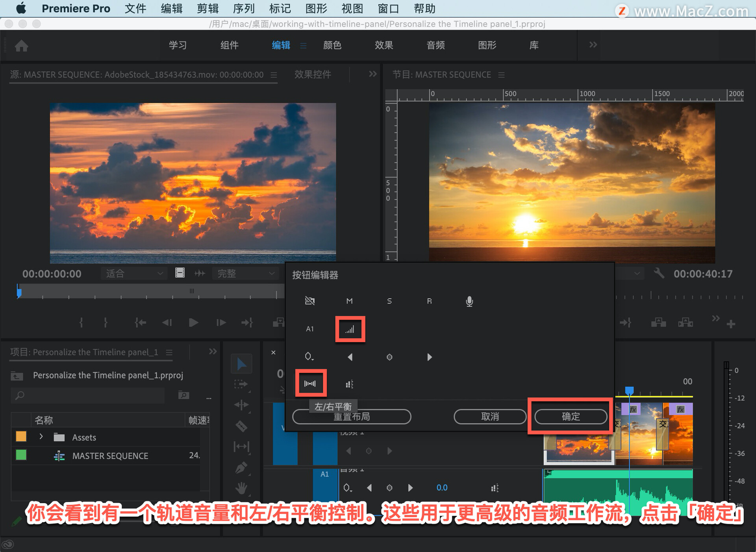
Task: Click the voice-over record microphone icon
Action: pyautogui.click(x=469, y=301)
